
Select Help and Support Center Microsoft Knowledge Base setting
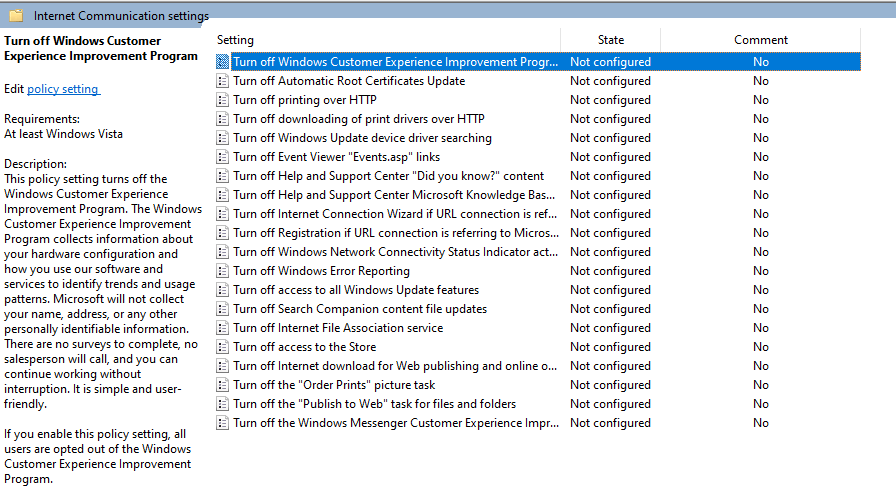pyautogui.click(x=394, y=195)
